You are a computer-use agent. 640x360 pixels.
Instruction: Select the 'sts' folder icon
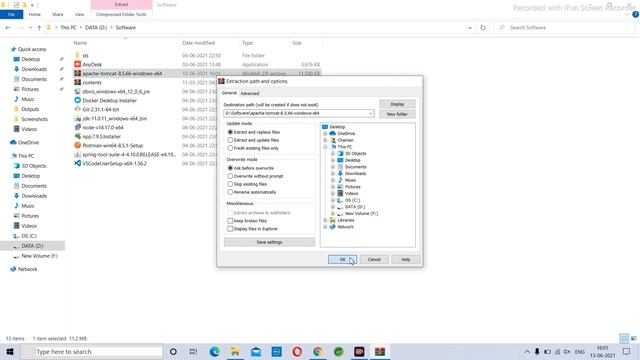click(x=78, y=56)
